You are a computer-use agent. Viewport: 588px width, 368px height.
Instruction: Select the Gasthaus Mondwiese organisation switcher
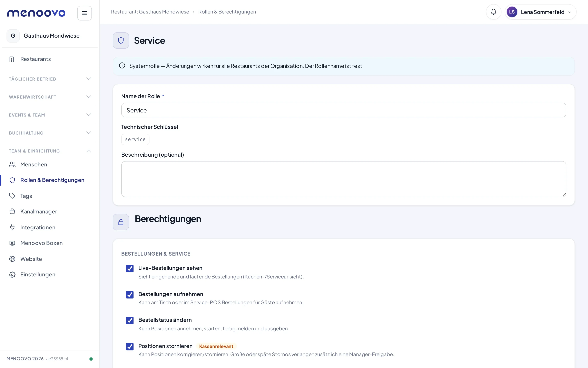50,36
